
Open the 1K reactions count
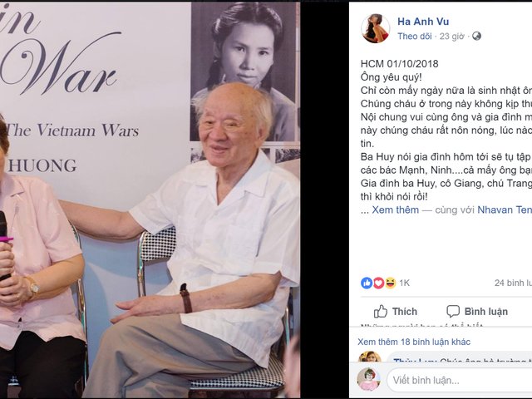click(x=405, y=283)
